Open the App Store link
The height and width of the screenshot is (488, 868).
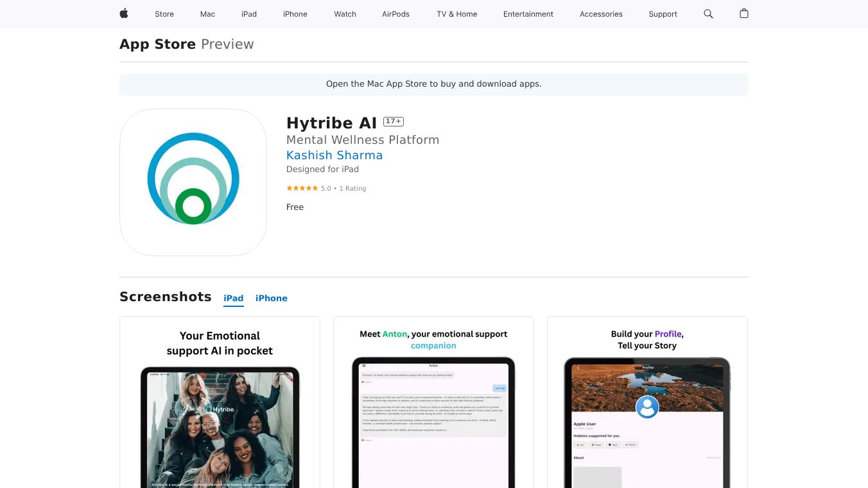pyautogui.click(x=157, y=44)
